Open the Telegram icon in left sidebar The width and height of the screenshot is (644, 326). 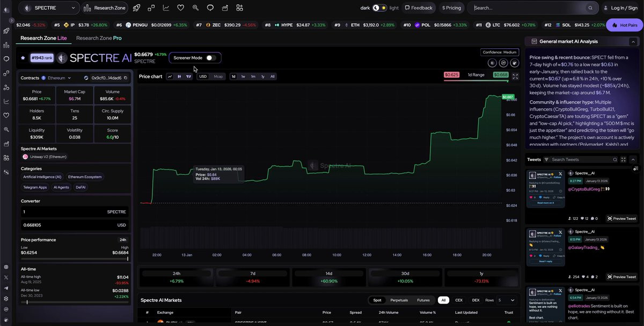[x=6, y=288]
